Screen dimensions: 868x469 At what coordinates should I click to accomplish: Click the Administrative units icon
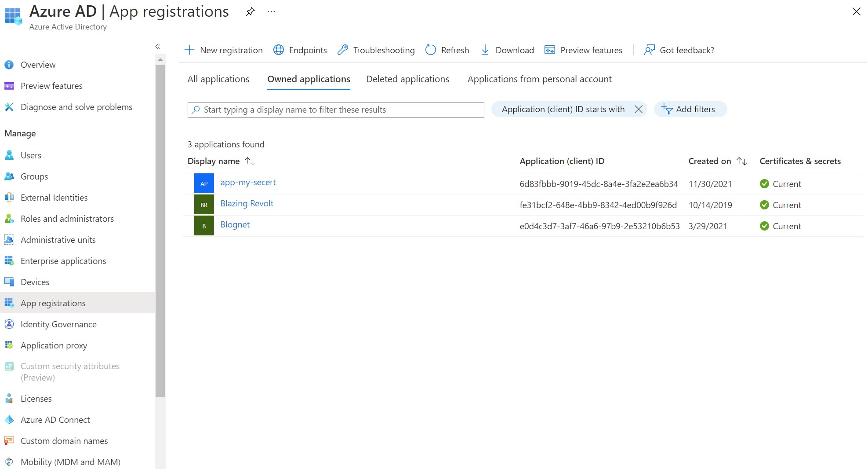pos(9,240)
